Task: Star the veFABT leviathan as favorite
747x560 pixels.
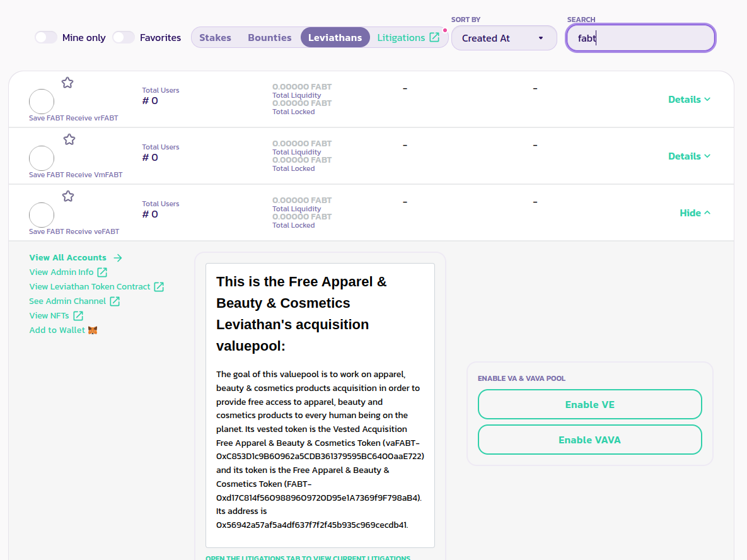Action: pos(68,196)
